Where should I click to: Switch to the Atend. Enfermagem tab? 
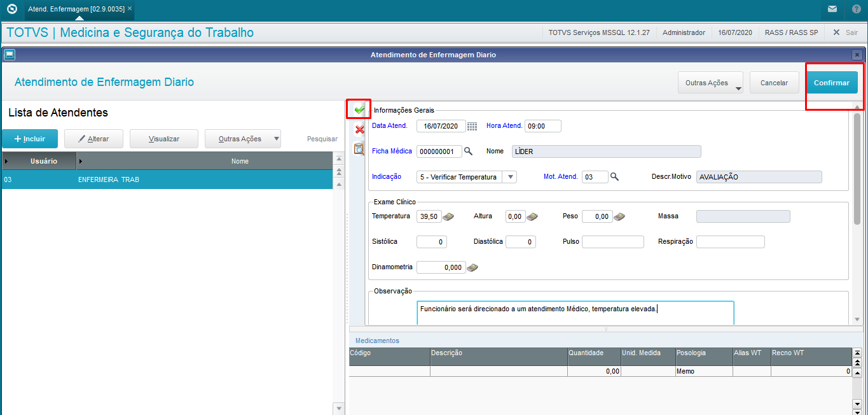coord(76,9)
